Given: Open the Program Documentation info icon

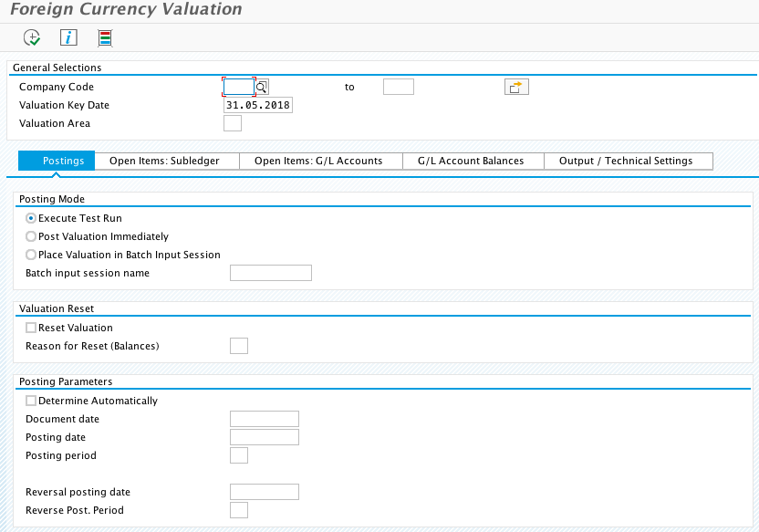Looking at the screenshot, I should [68, 37].
